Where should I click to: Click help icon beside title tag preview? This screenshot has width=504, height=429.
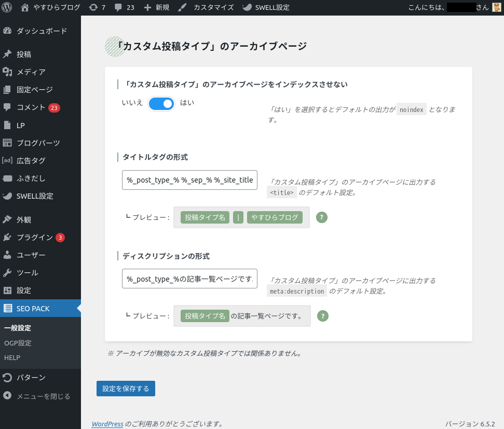322,217
